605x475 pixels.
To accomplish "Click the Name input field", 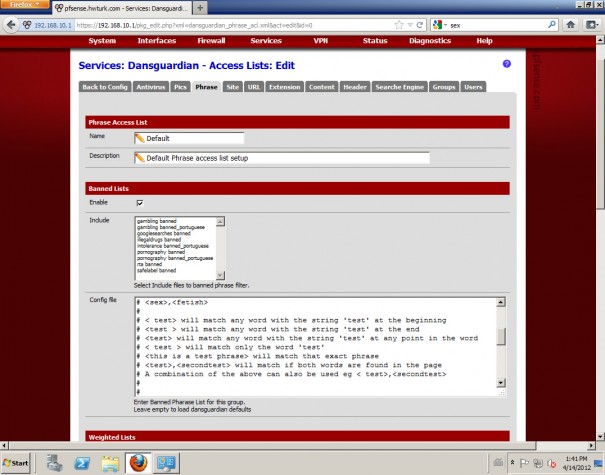I will click(189, 138).
